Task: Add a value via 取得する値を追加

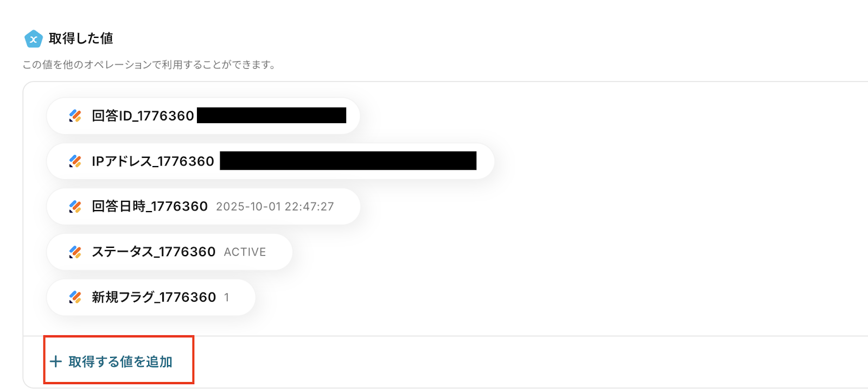Action: 119,360
